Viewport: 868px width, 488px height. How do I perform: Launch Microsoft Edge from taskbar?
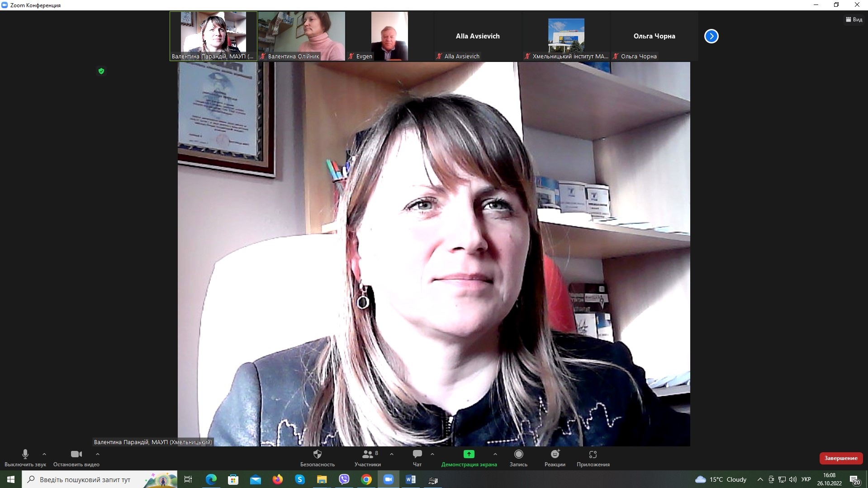[211, 479]
